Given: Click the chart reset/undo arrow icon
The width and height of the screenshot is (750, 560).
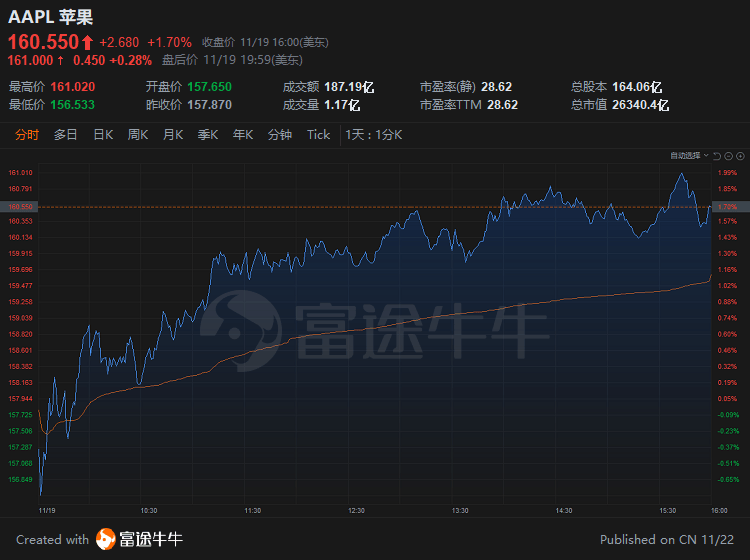Looking at the screenshot, I should [x=717, y=156].
